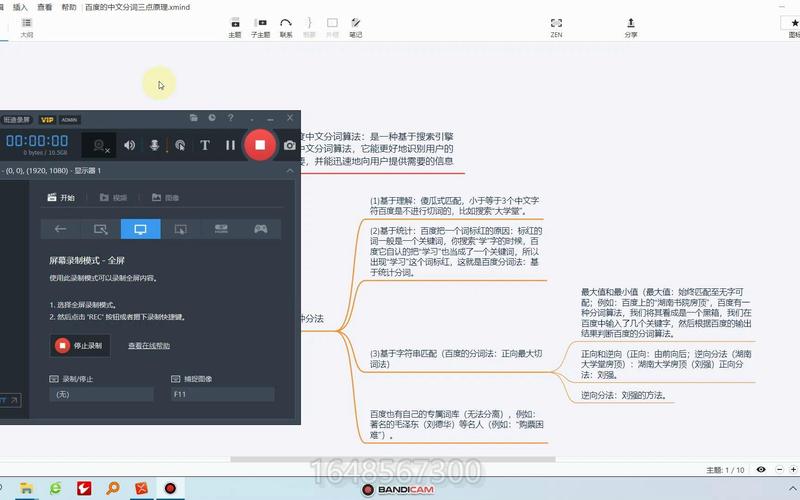Open Bandicam help question mark
Screen dimensions: 800x500
[x=231, y=118]
